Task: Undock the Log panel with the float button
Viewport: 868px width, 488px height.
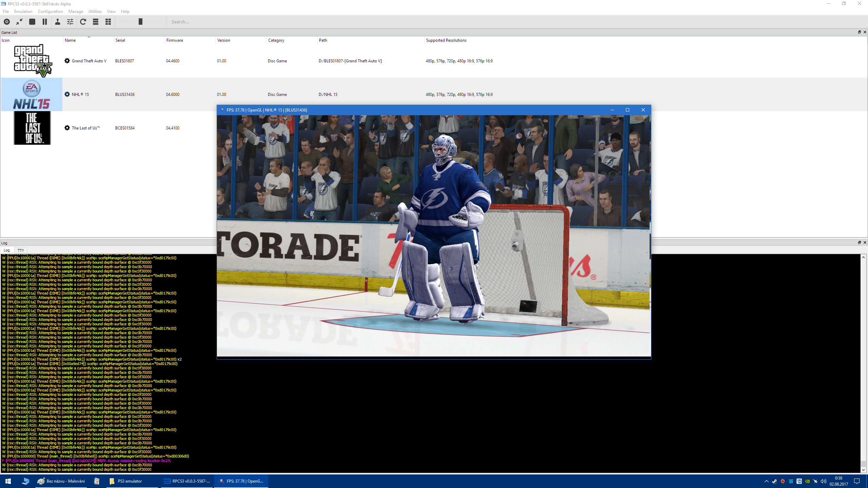Action: tap(859, 242)
